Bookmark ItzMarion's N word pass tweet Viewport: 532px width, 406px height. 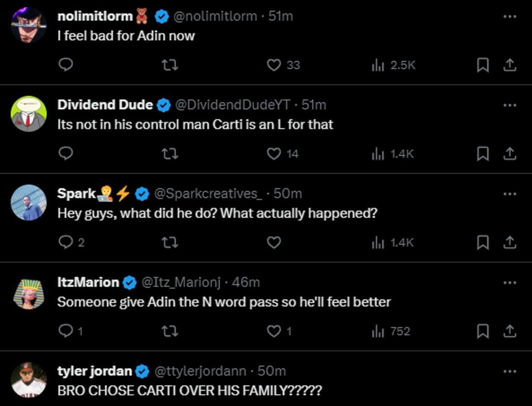pos(482,331)
